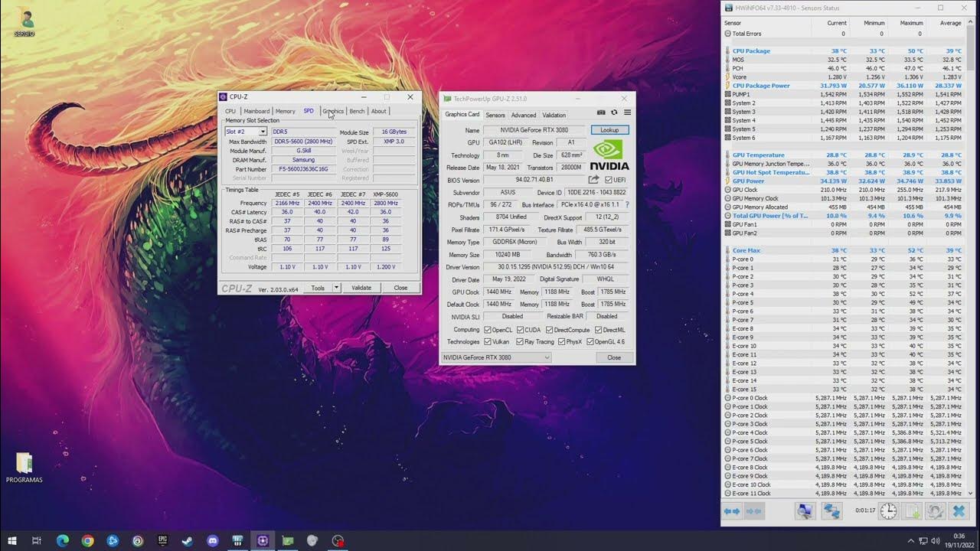980x551 pixels.
Task: Reset the HWiNFO clock timer icon
Action: tap(888, 511)
